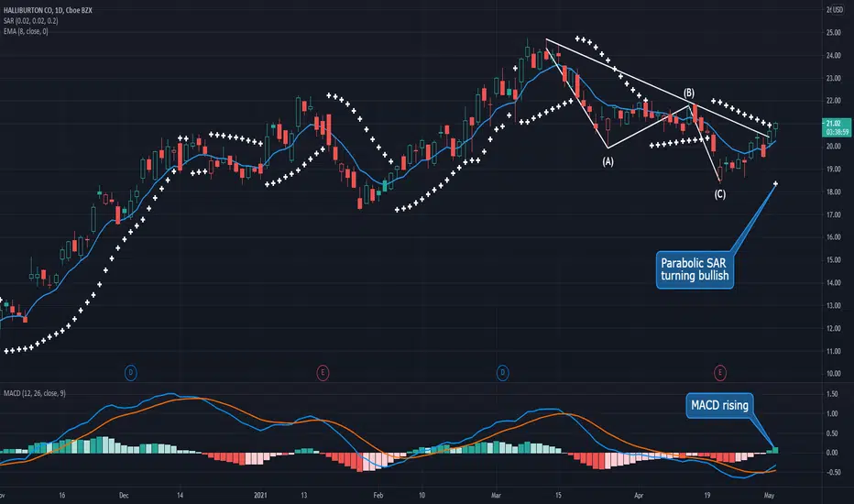Select the SAR (0.02, 0.02, 0.2) indicator legend
This screenshot has height=504, width=854.
pos(30,21)
